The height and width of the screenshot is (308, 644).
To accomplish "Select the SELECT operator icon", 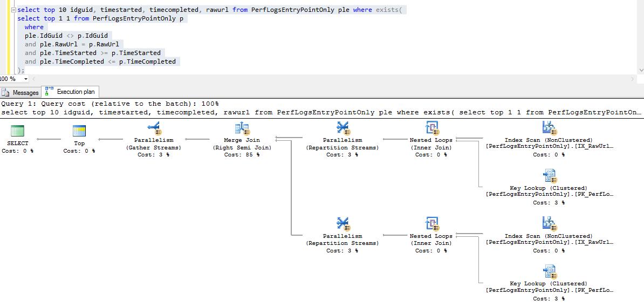I will [x=18, y=131].
